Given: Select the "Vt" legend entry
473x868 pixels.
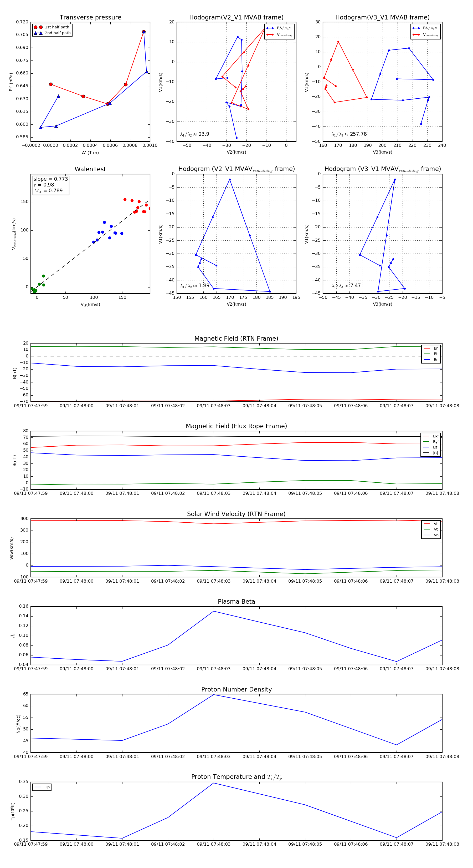Looking at the screenshot, I should pos(431,529).
